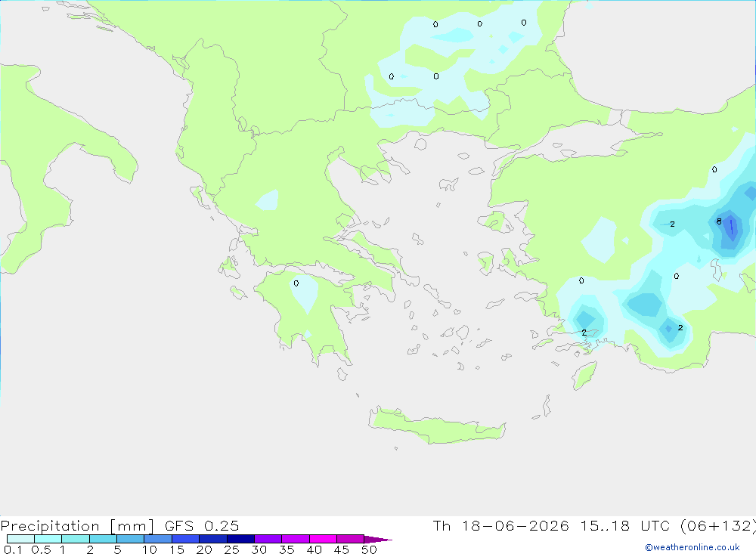Open the weatheronline.co.uk copyright link
Viewport: 756px width, 554px height.
pyautogui.click(x=692, y=547)
